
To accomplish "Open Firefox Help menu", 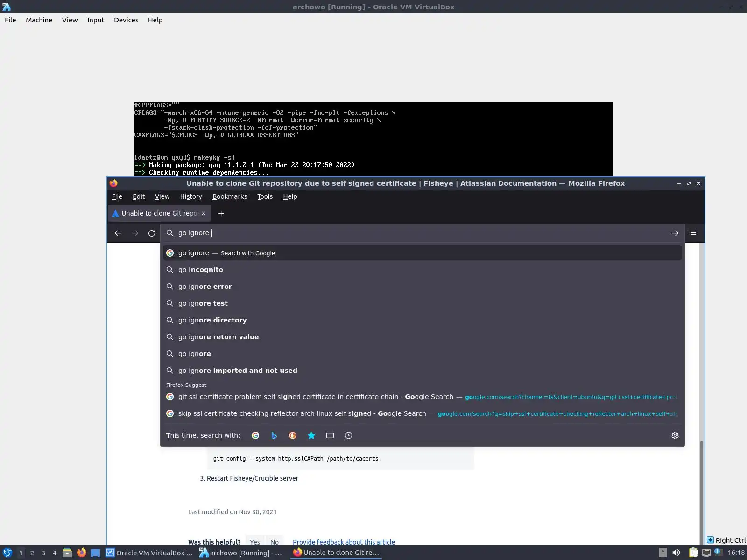I will click(290, 196).
